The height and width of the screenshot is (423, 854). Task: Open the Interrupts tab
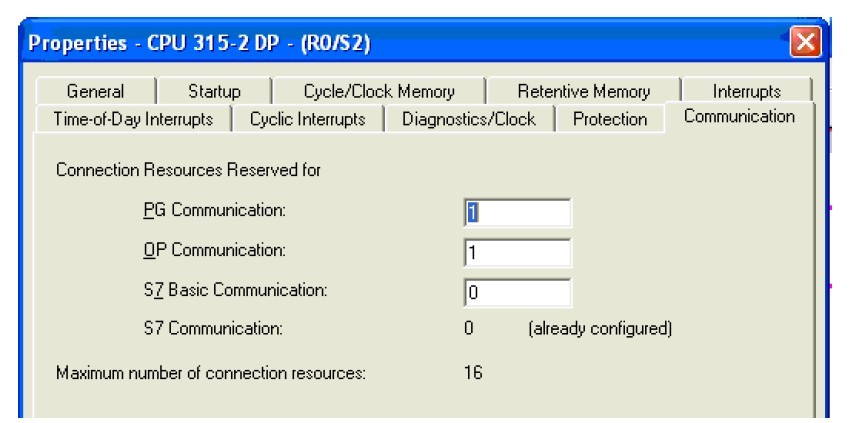[746, 92]
